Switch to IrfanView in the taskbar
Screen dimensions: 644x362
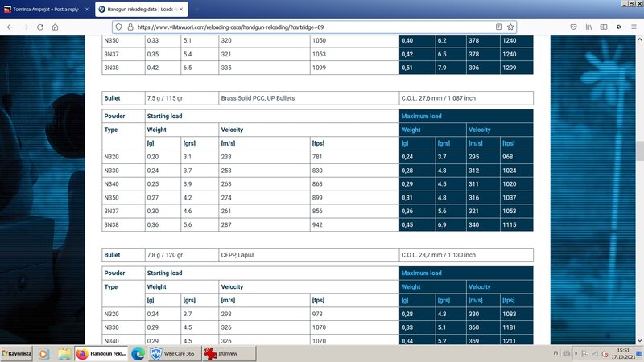[223, 353]
